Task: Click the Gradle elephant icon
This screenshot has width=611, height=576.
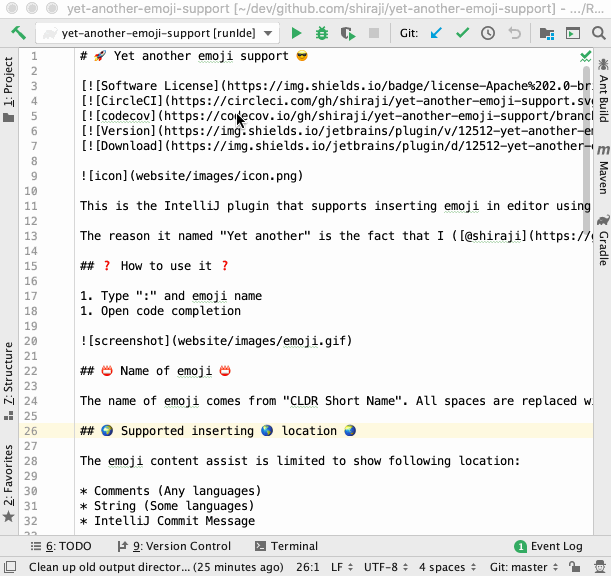Action: [603, 220]
